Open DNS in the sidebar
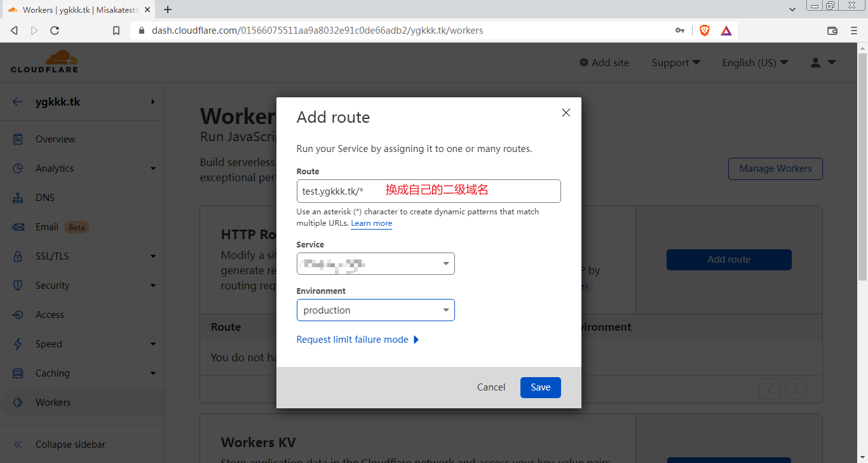 click(x=45, y=198)
